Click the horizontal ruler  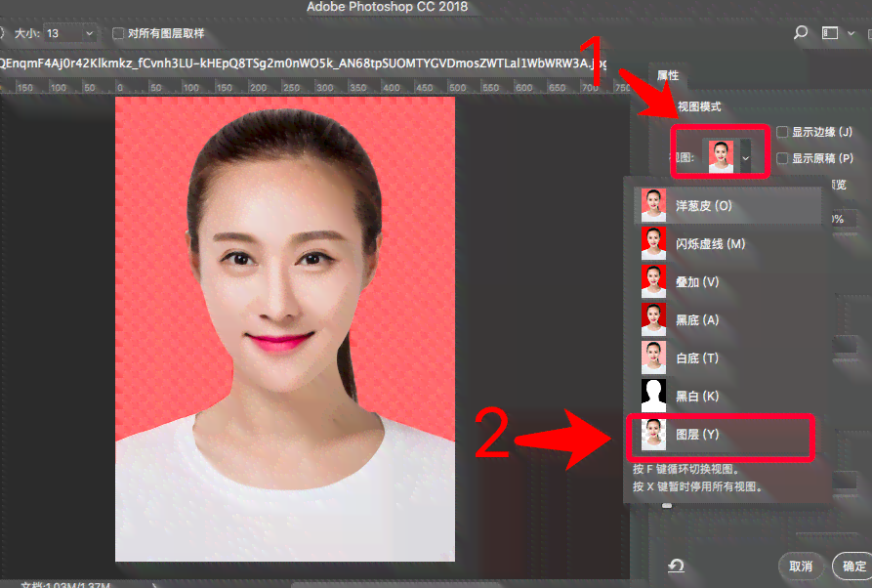coord(314,88)
